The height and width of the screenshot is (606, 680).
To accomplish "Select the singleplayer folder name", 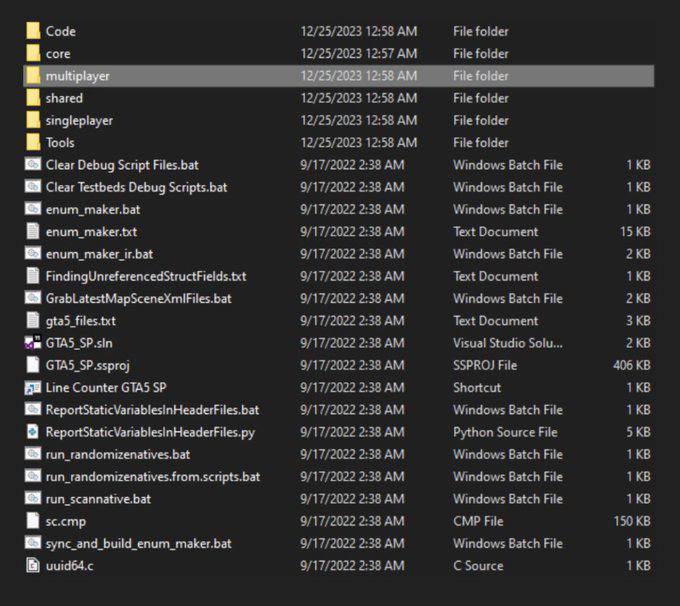I will [79, 120].
